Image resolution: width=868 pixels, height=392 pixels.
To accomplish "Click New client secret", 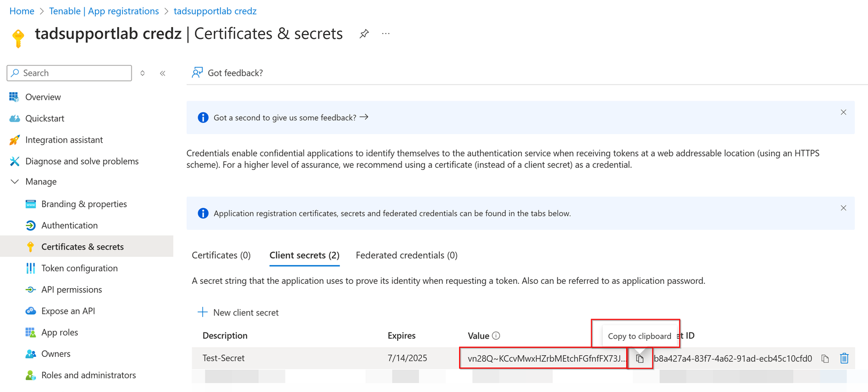I will pyautogui.click(x=238, y=312).
